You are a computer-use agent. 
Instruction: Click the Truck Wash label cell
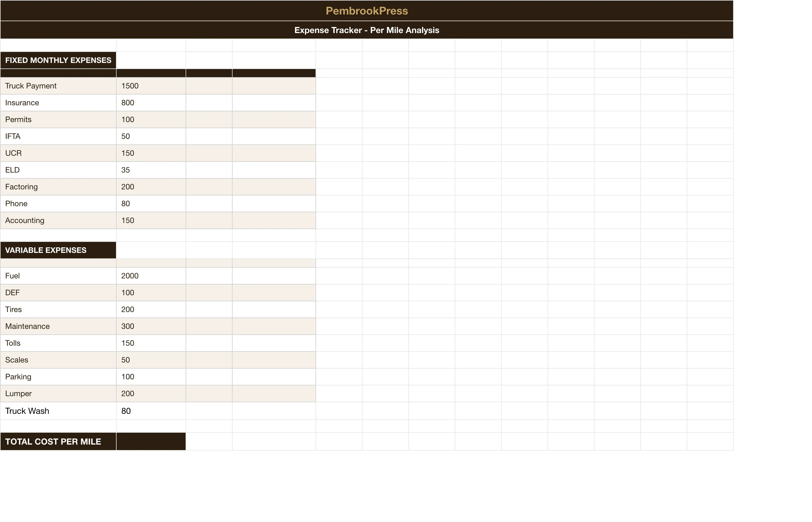pos(58,411)
